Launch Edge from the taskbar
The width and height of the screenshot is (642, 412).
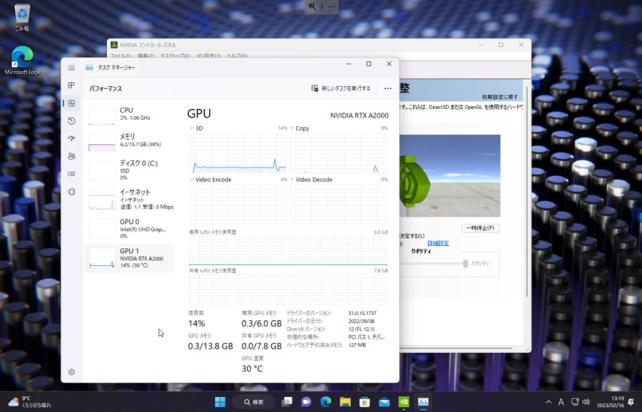pyautogui.click(x=326, y=402)
